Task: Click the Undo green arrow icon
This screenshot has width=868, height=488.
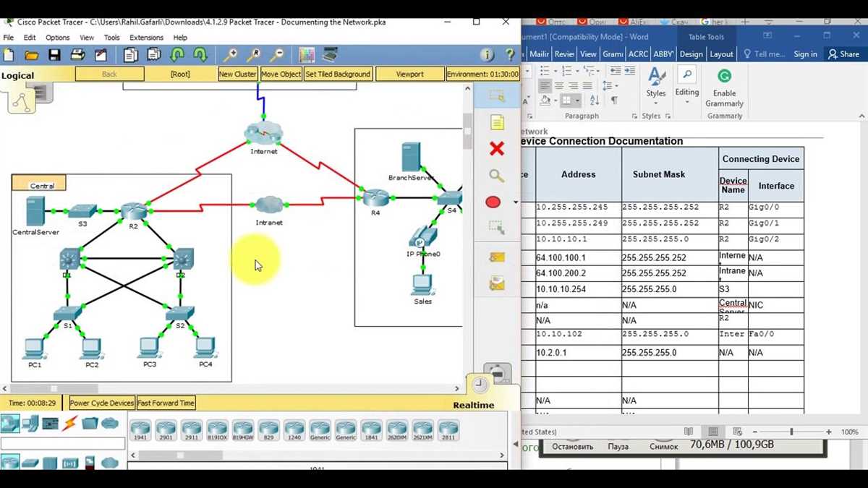Action: (x=177, y=55)
